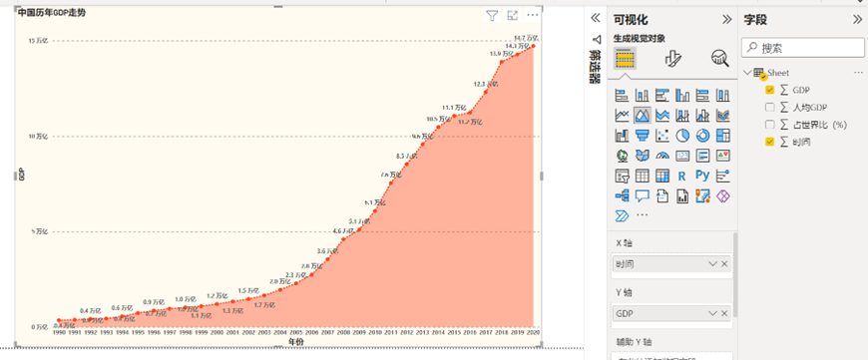The width and height of the screenshot is (868, 360).
Task: Select the funnel chart visual
Action: pyautogui.click(x=643, y=135)
